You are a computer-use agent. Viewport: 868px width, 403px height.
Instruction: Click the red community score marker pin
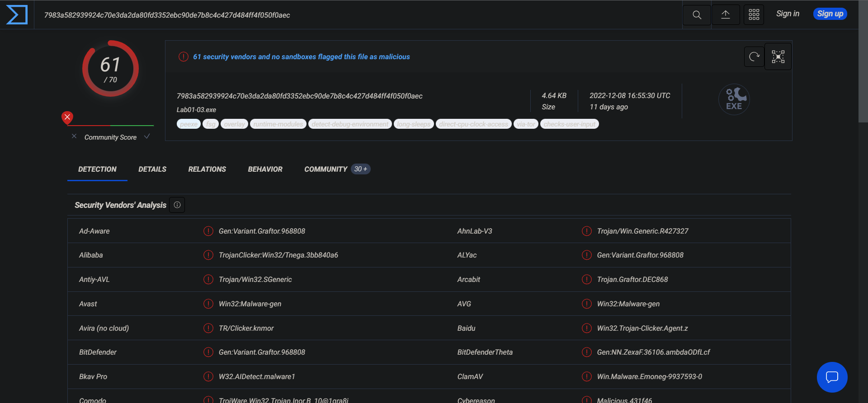[x=67, y=118]
